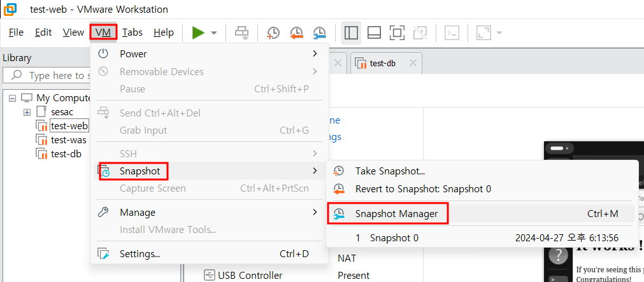Click the VM screen preview thumbnail
The height and width of the screenshot is (282, 644).
594,211
